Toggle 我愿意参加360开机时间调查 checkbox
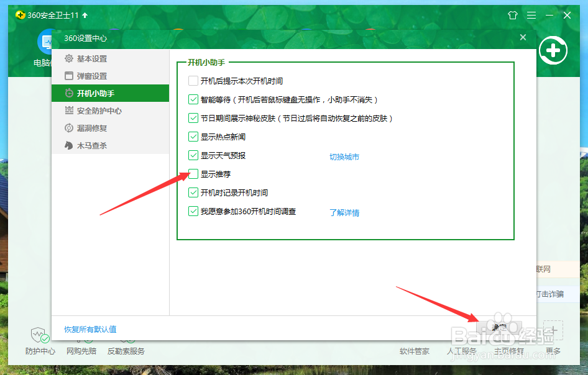Viewport: 588px width, 375px height. point(193,211)
